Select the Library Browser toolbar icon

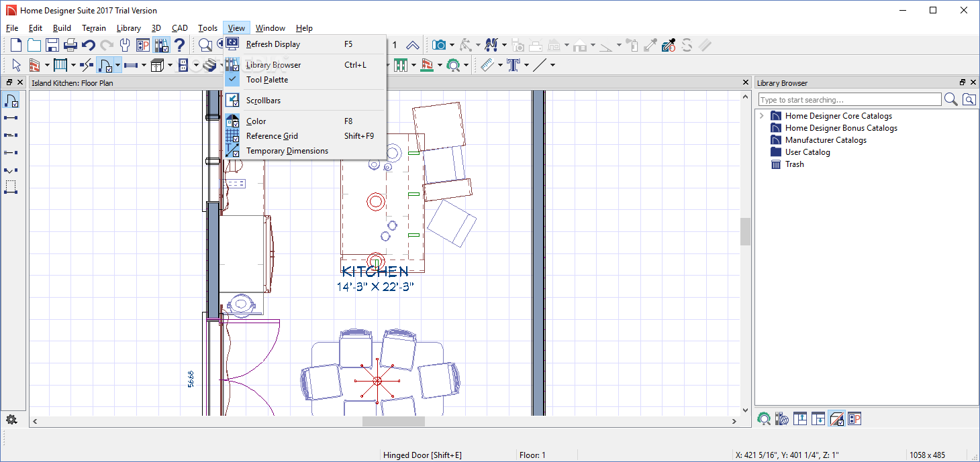tap(160, 45)
